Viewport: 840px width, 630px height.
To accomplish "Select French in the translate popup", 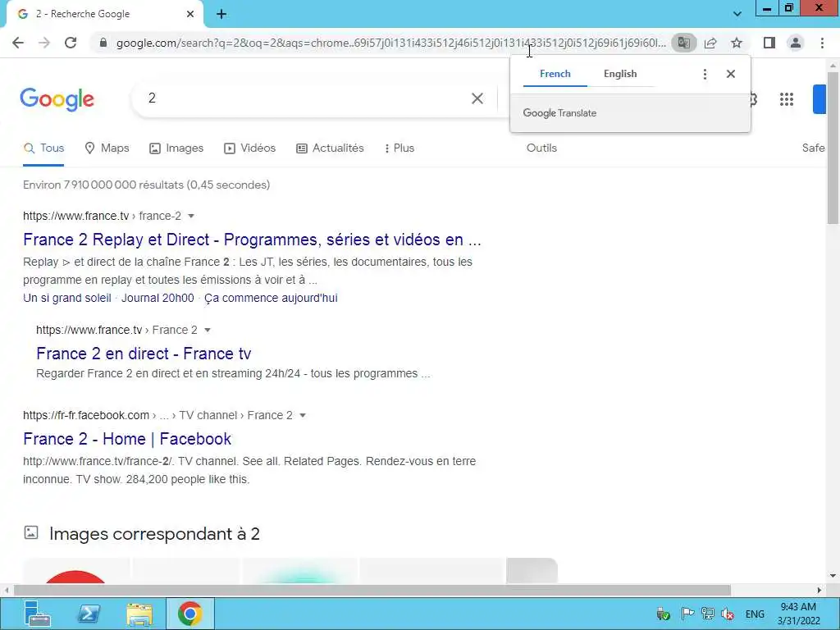I will click(555, 74).
